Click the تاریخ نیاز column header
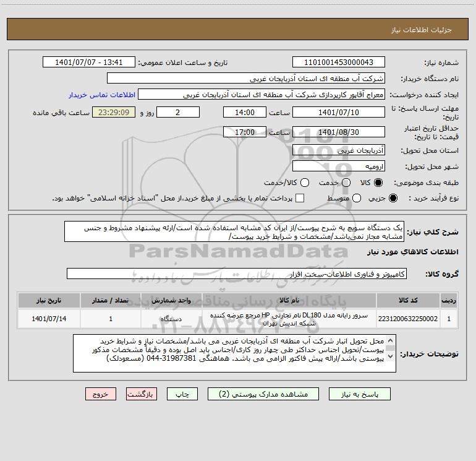Screen dimensions: 476x461 (49, 301)
